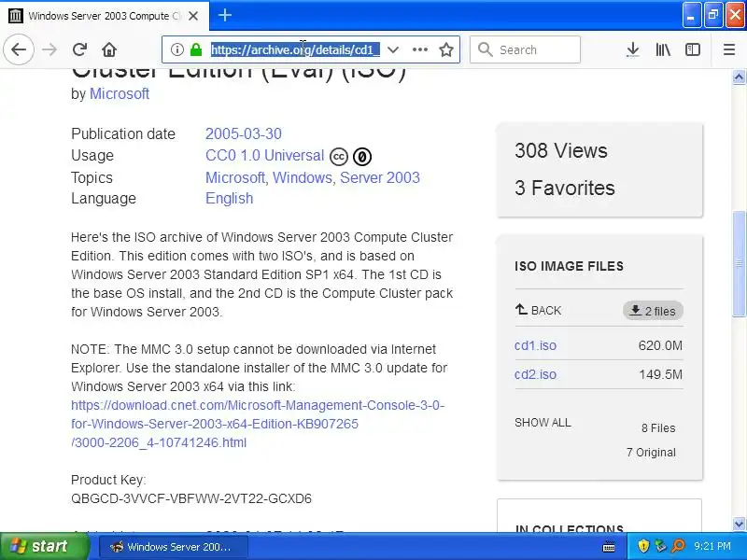This screenshot has width=747, height=560.
Task: Select the Windows Server 200... taskbar button
Action: coord(173,547)
